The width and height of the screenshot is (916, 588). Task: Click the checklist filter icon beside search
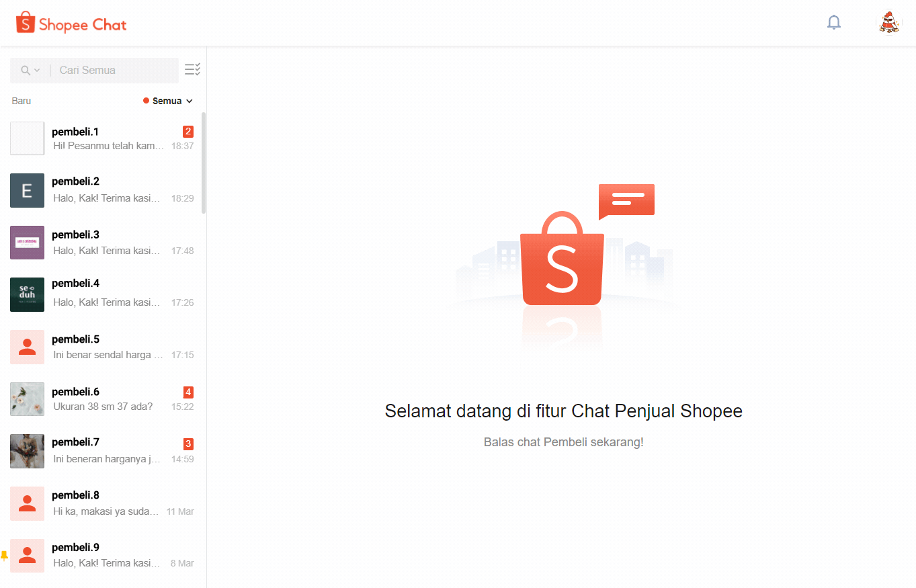[x=192, y=69]
